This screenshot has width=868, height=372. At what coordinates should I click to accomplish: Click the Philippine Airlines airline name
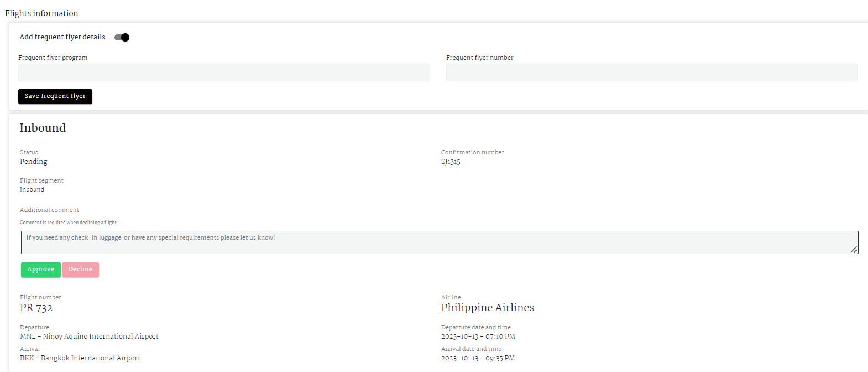click(488, 308)
